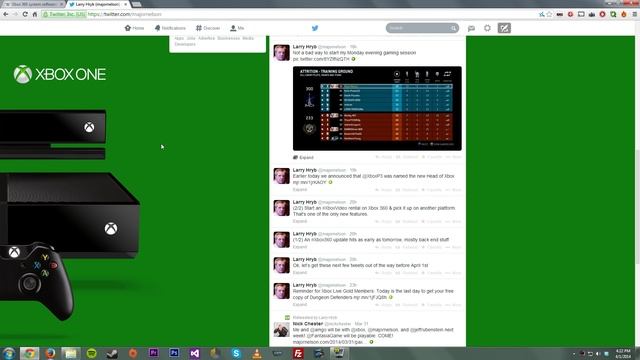Reply to the Monday gaming tweet

(x=384, y=157)
